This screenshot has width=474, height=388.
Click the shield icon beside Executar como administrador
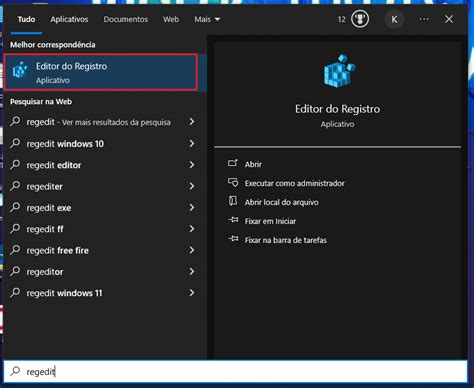233,182
